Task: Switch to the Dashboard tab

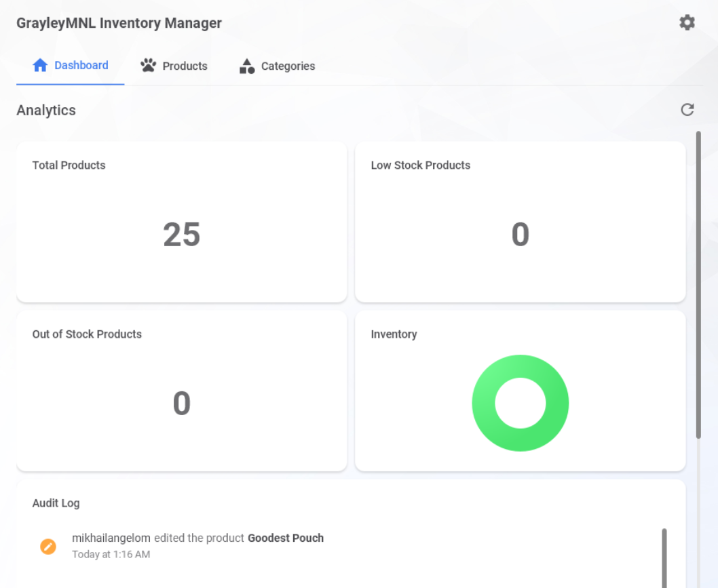Action: [x=70, y=65]
